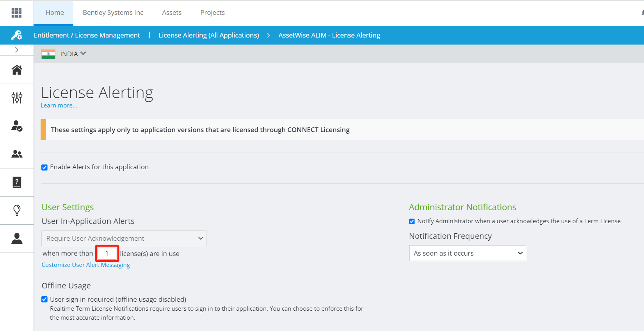Open the INDIA country dropdown
This screenshot has width=644, height=331.
coord(73,54)
